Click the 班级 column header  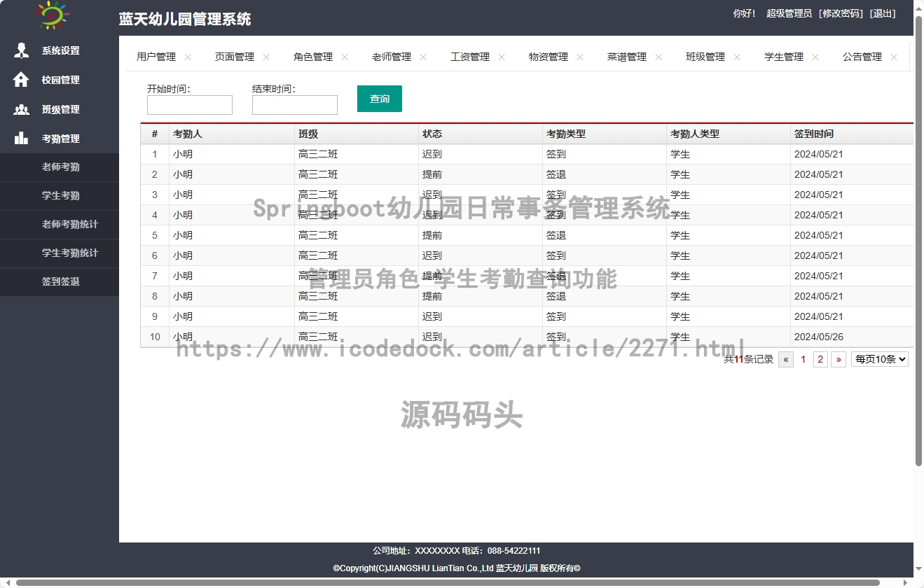pos(357,134)
